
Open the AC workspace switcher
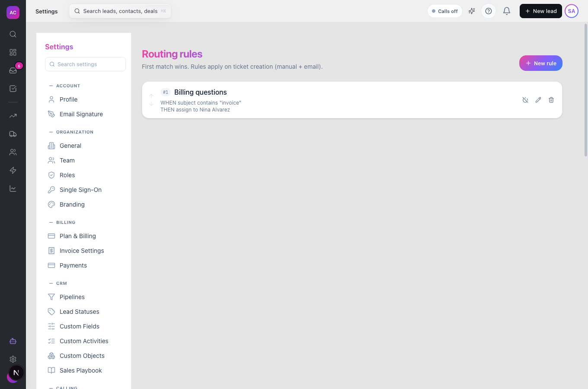click(13, 13)
